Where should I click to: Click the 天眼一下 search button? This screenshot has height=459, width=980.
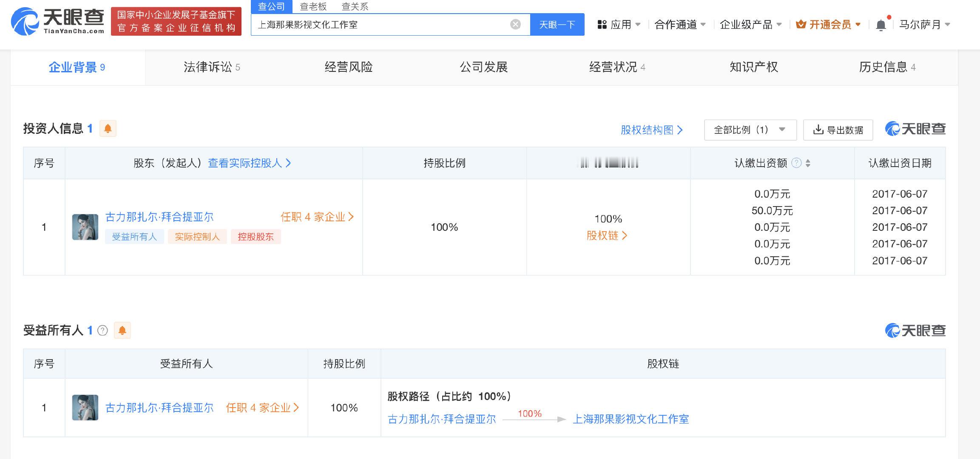pos(557,25)
